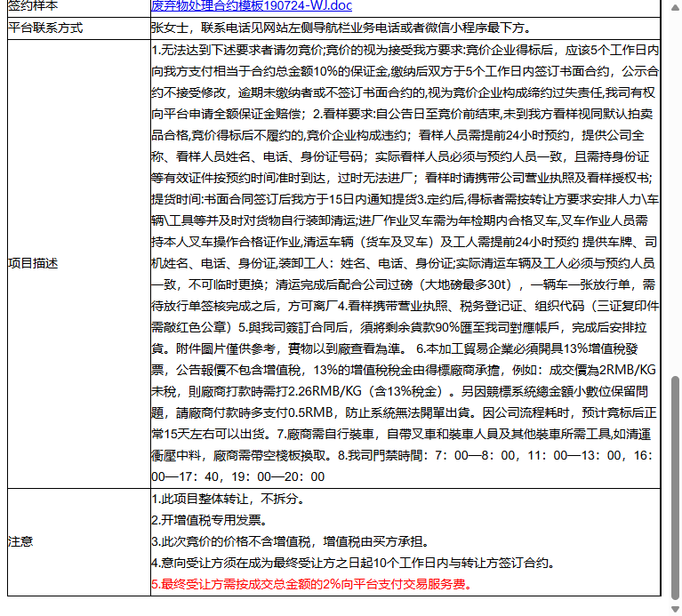Click the red line 5.最终受让方需按成交总金额的2%
This screenshot has width=682, height=616.
[x=312, y=585]
